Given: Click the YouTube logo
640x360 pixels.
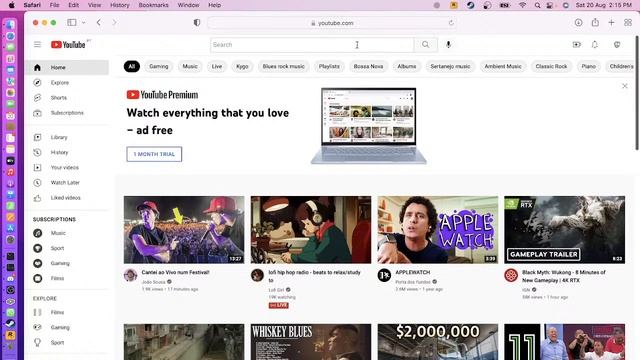Looking at the screenshot, I should point(68,44).
